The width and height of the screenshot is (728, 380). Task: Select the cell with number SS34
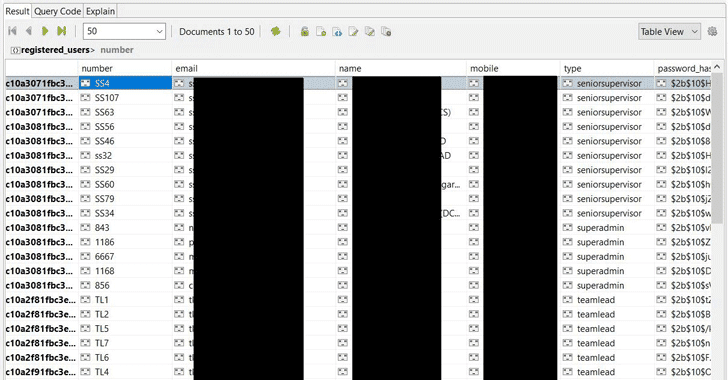(x=125, y=213)
